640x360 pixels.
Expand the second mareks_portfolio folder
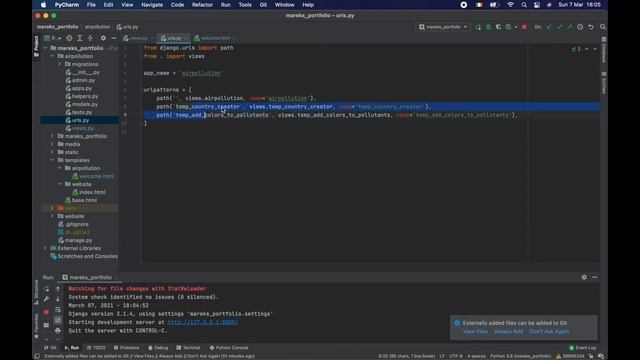coord(52,136)
